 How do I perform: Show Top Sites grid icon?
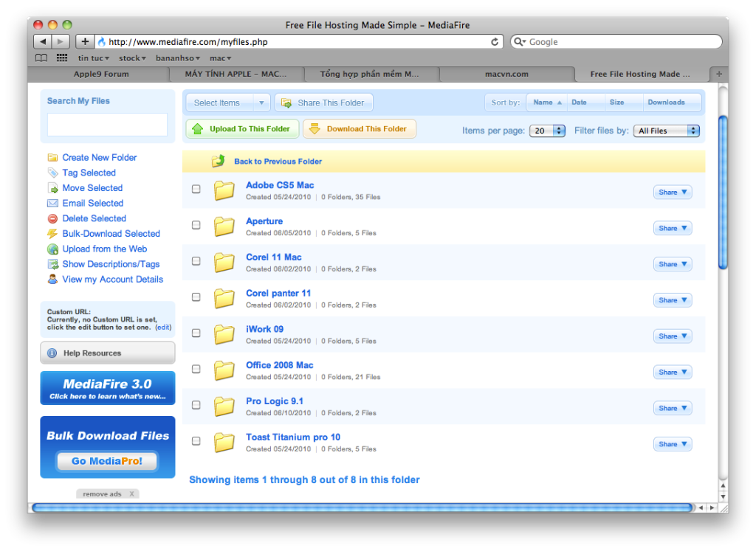click(x=62, y=58)
